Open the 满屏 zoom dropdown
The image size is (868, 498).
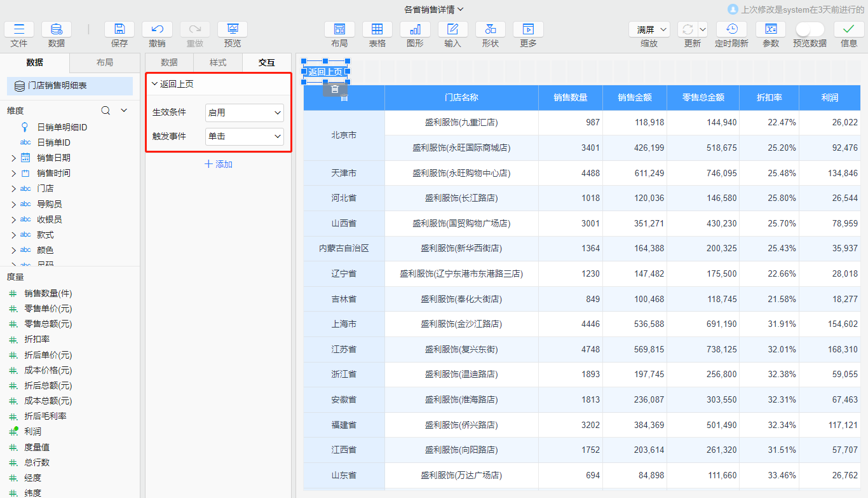pos(649,29)
